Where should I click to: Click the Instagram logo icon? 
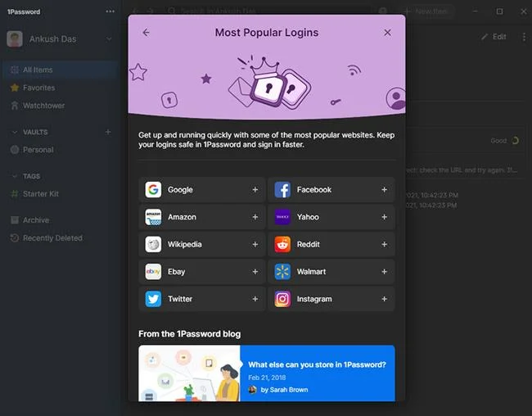tap(282, 299)
